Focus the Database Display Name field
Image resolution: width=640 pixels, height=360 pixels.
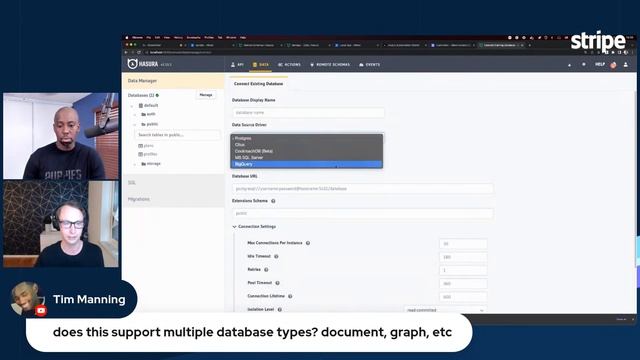(308, 112)
